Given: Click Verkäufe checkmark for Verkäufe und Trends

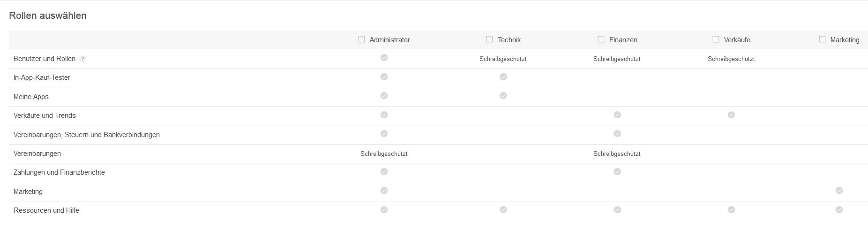Looking at the screenshot, I should pos(731,115).
